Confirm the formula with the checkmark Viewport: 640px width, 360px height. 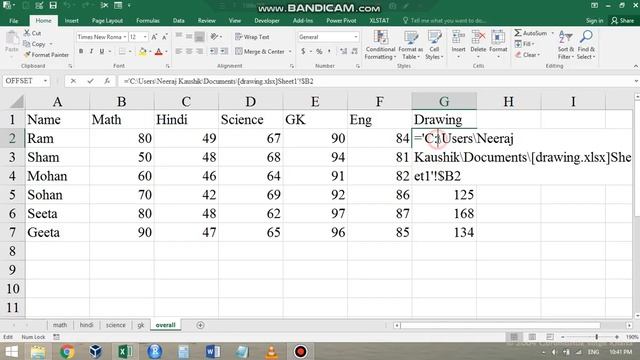[90, 81]
